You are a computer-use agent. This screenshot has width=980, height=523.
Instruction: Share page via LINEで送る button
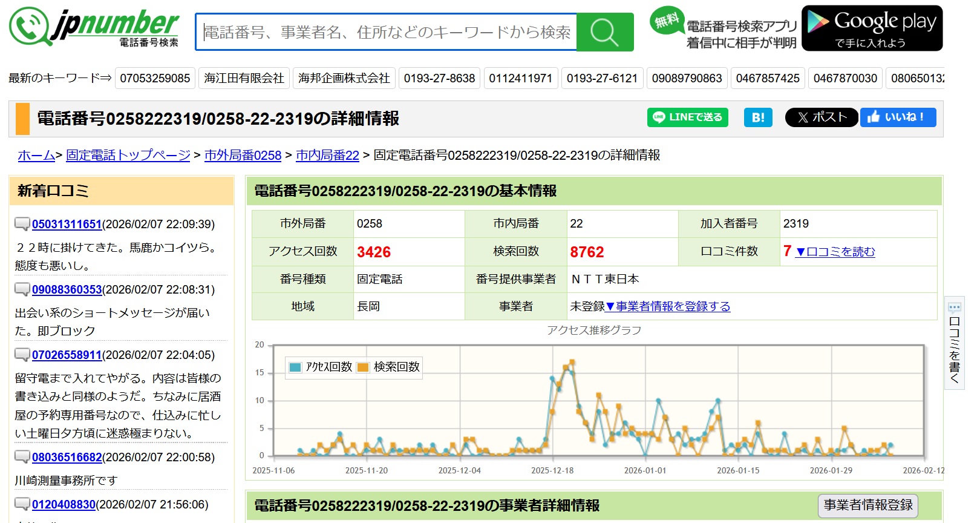[x=687, y=117]
